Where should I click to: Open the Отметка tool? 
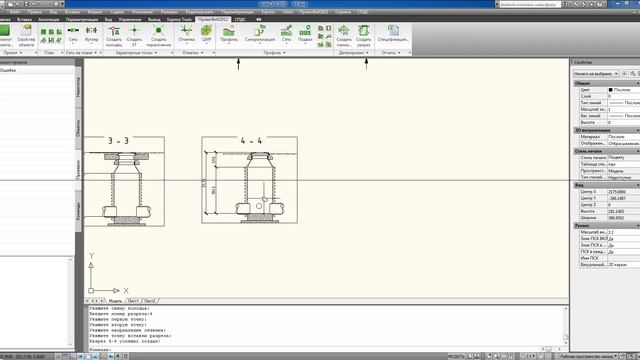187,35
